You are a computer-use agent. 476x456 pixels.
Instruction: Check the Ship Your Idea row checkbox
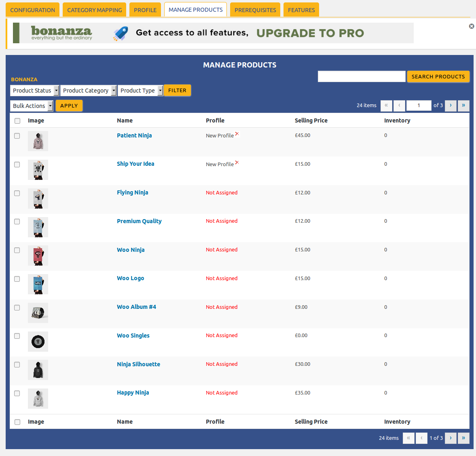(17, 165)
